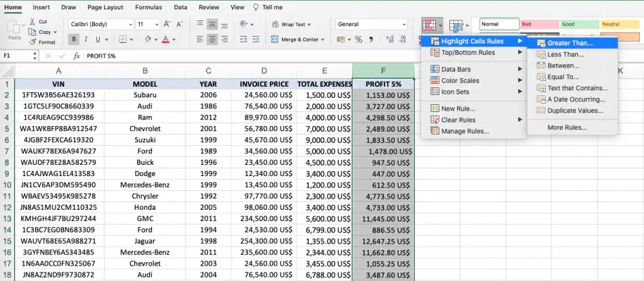Switch to the Formulas tab
Screen dimensions: 644x281
click(x=148, y=8)
